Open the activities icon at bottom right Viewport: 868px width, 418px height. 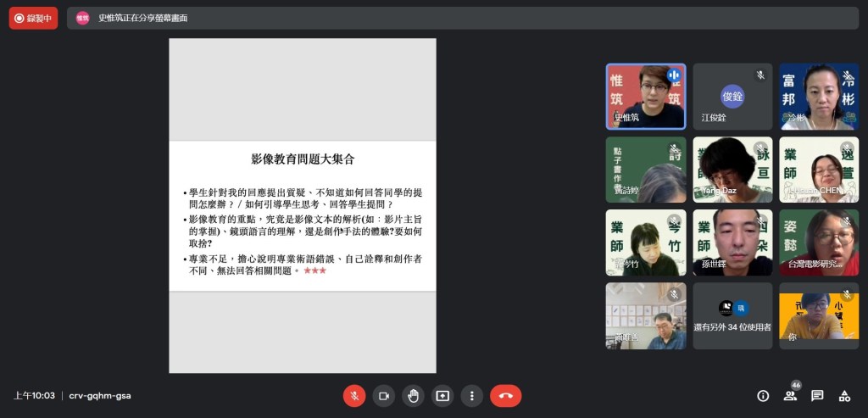(844, 395)
